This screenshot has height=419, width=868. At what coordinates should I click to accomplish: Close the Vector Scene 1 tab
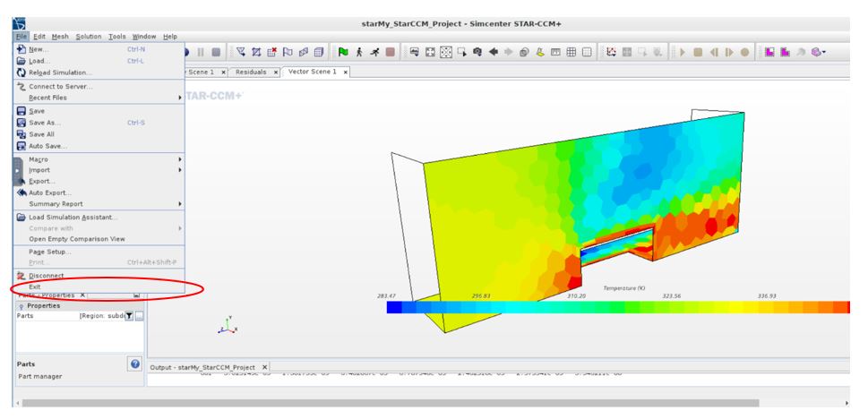point(346,72)
